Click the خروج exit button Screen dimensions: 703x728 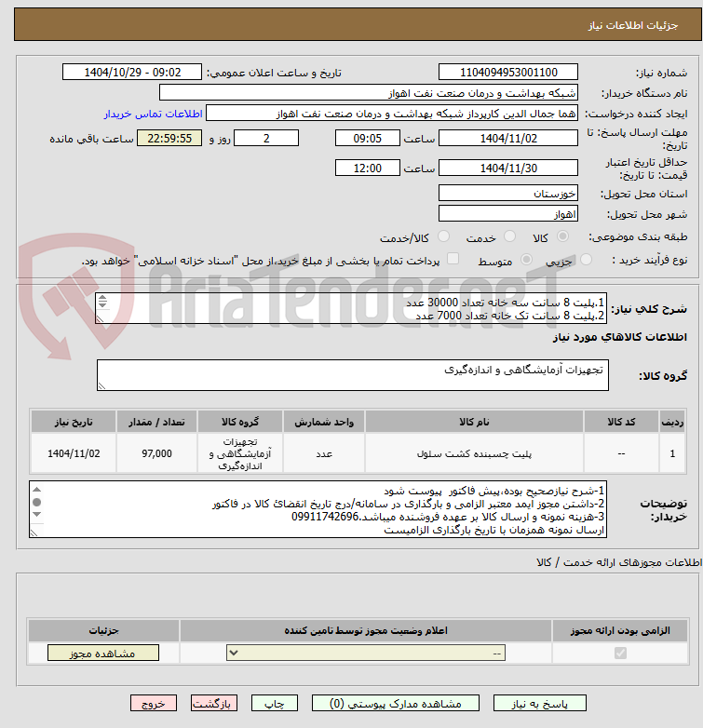click(154, 704)
